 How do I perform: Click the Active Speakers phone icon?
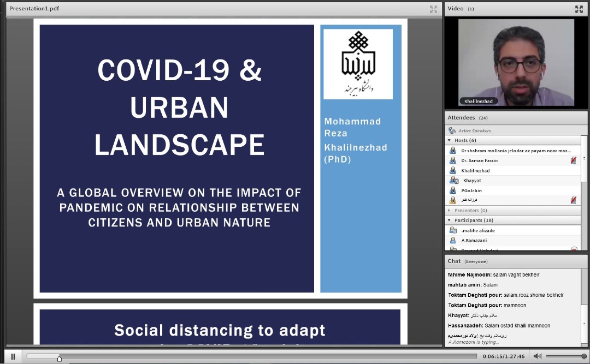pos(452,130)
